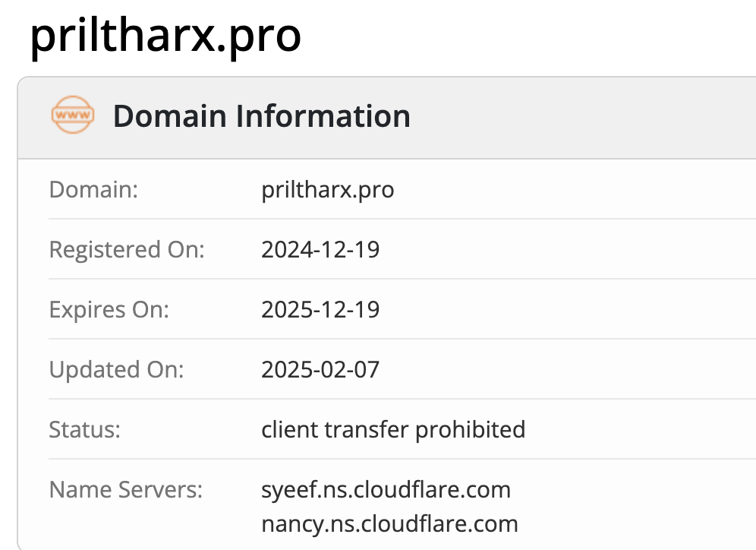Click the Expires On: label

(x=109, y=309)
